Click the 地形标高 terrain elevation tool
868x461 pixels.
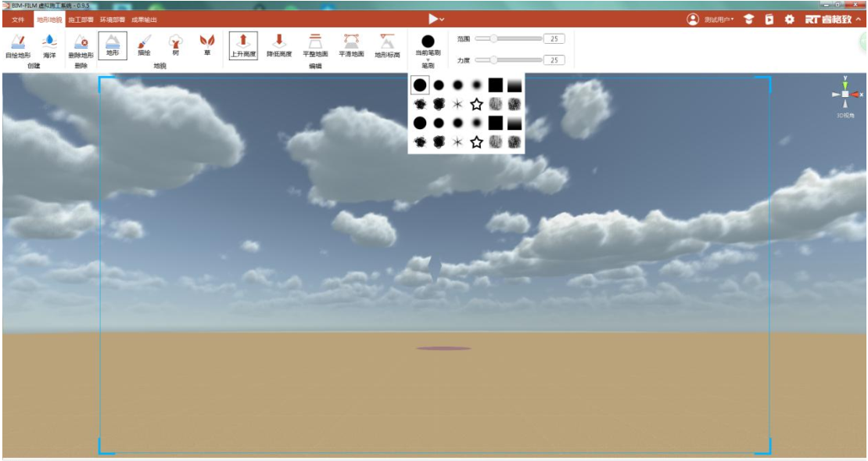(387, 45)
